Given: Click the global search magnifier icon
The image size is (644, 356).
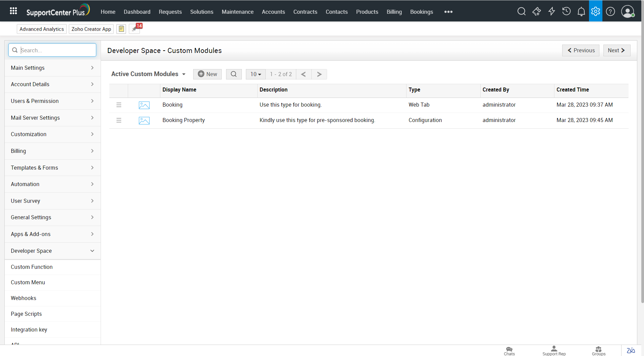Looking at the screenshot, I should click(521, 11).
